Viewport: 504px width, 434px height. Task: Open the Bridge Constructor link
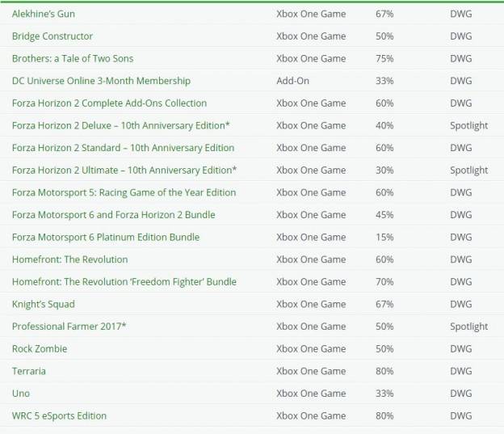[x=52, y=36]
